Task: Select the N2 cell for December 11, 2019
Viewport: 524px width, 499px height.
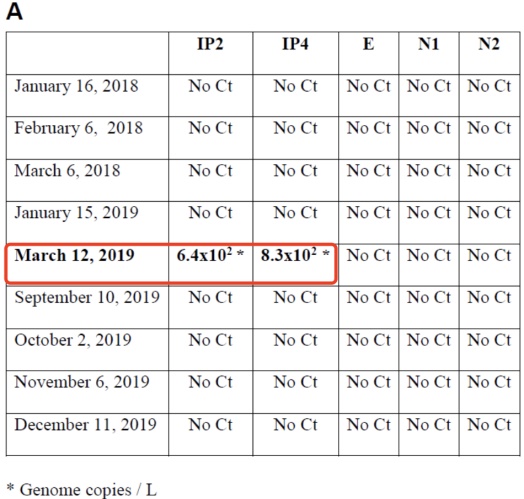Action: pos(489,425)
